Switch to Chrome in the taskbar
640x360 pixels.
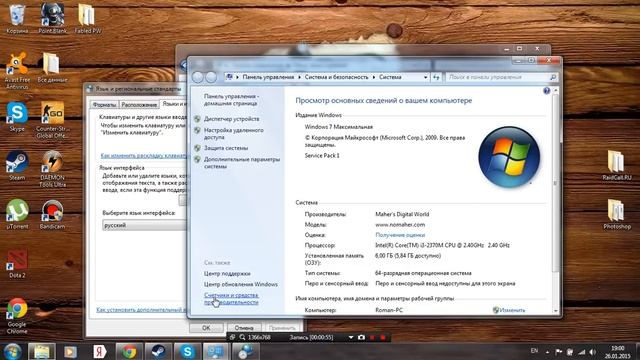[x=129, y=352]
